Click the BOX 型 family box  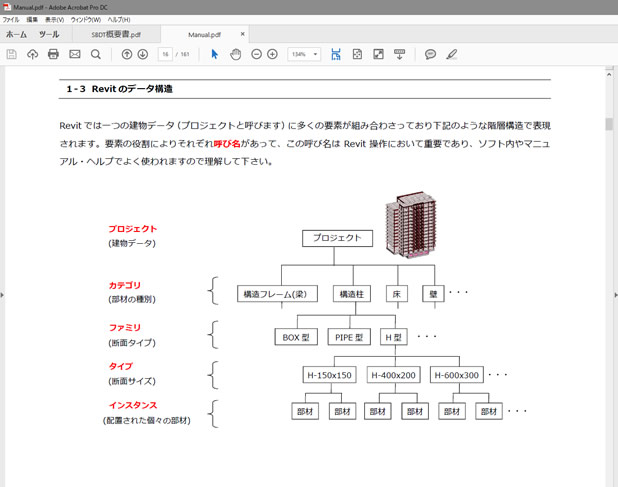(296, 337)
